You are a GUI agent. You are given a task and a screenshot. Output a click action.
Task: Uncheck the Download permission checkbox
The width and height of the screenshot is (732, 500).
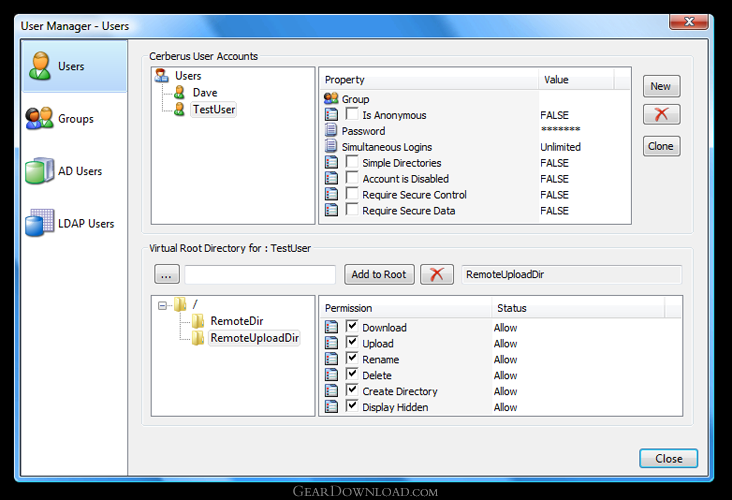pyautogui.click(x=352, y=326)
